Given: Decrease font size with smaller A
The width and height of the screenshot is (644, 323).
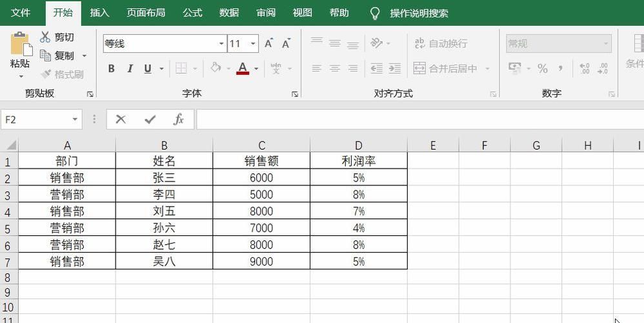Looking at the screenshot, I should [x=287, y=43].
